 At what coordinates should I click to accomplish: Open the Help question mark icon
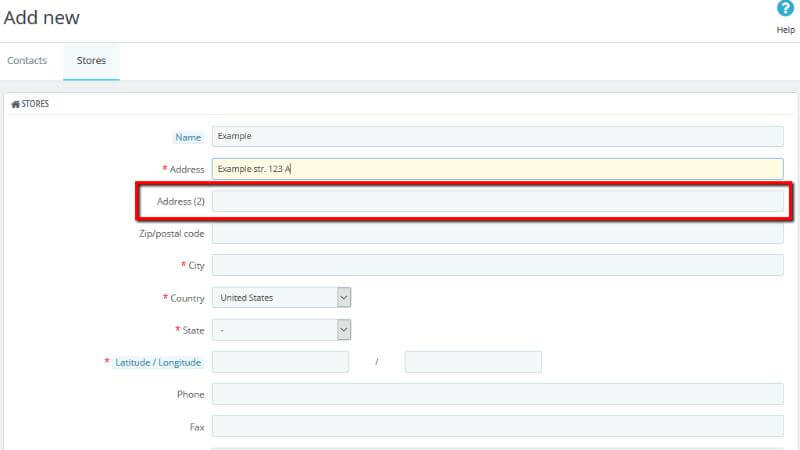coord(785,8)
